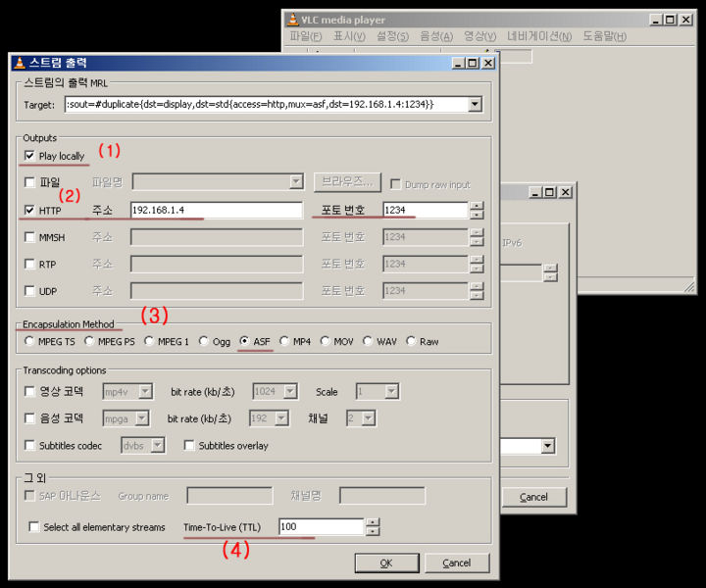706x588 pixels.
Task: Maximize the VLC media player window
Action: point(671,20)
